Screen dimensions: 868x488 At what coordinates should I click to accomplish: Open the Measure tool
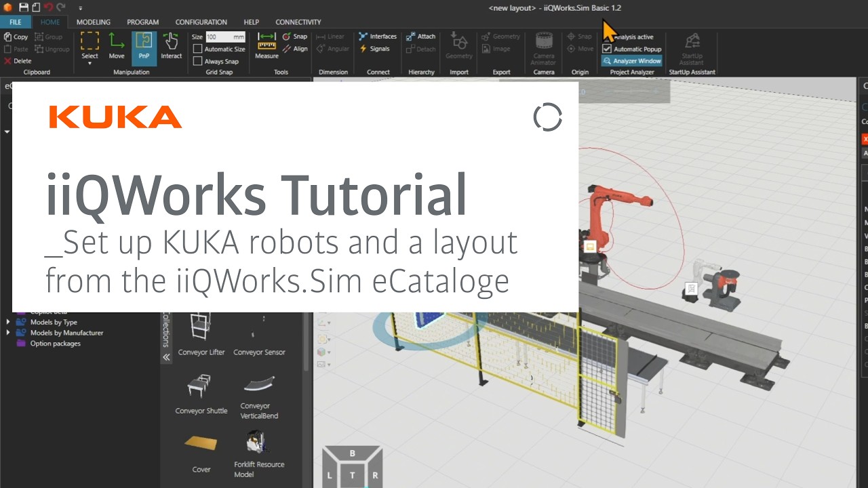(267, 46)
